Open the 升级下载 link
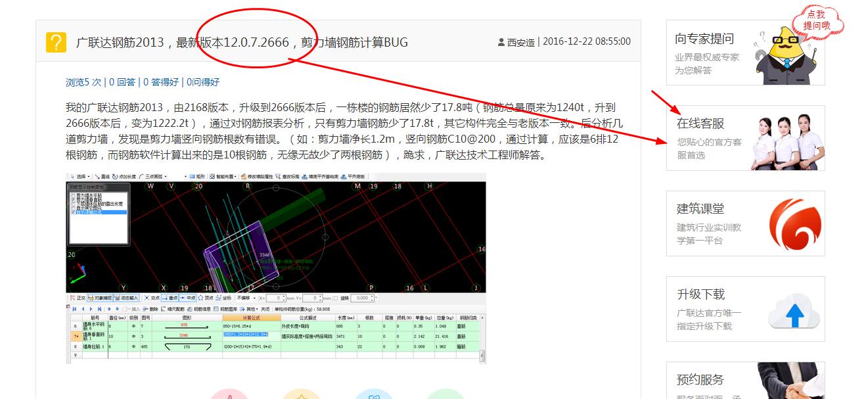Image resolution: width=868 pixels, height=399 pixels. point(700,294)
